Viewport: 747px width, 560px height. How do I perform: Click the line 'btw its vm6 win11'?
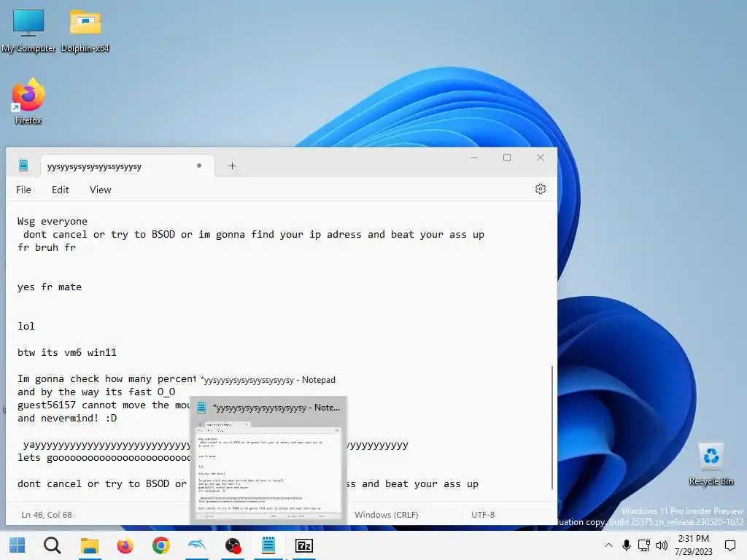[x=67, y=352]
